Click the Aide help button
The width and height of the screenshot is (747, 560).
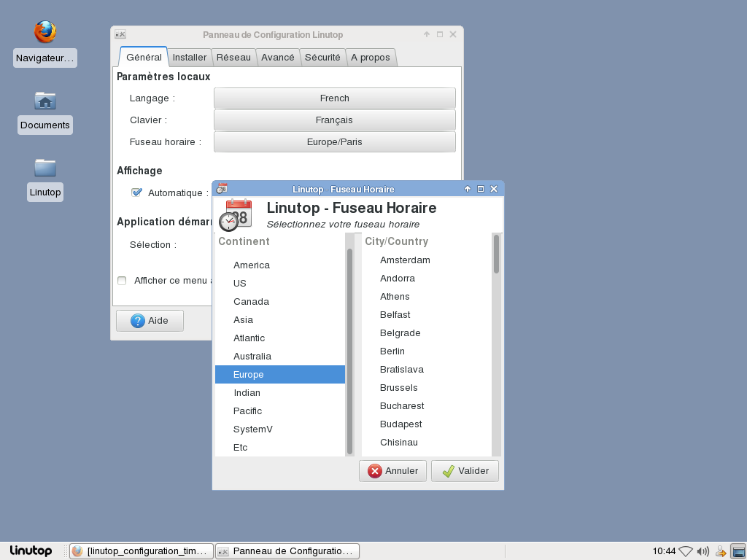(150, 321)
